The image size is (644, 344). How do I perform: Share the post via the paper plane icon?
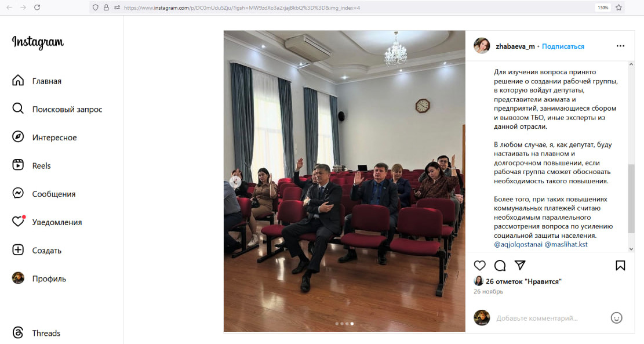tap(520, 266)
